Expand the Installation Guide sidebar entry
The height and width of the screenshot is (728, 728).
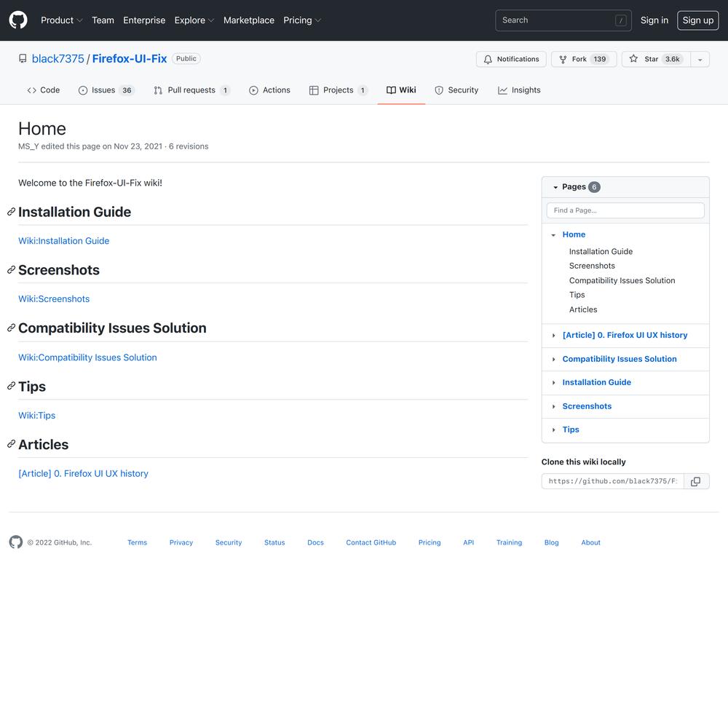point(553,383)
